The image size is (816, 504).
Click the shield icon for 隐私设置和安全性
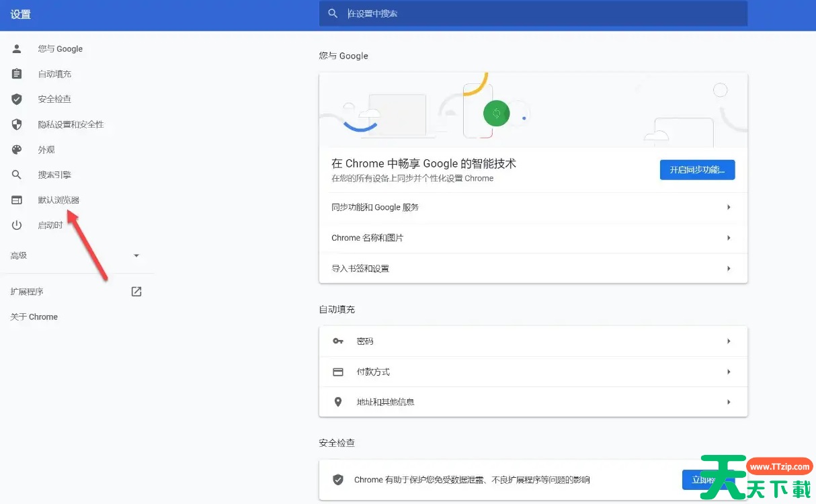pyautogui.click(x=17, y=124)
